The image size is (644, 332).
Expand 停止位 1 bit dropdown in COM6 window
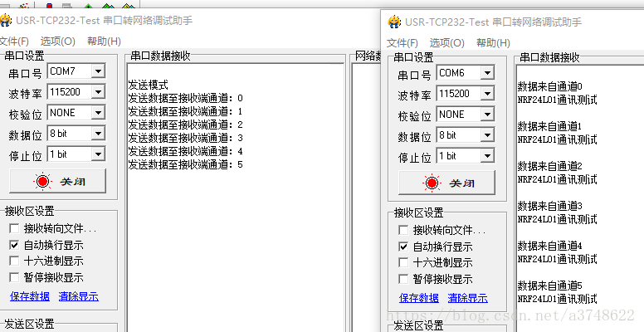487,156
